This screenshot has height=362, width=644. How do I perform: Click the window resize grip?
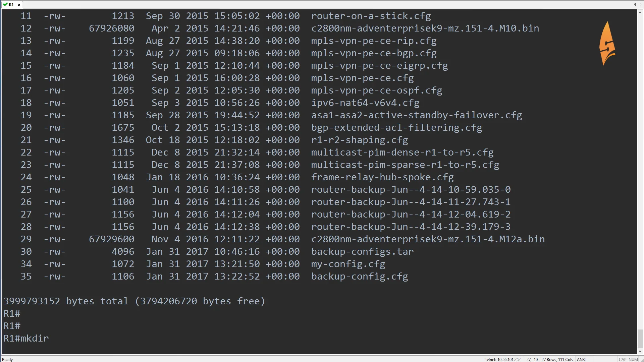[x=641, y=360]
